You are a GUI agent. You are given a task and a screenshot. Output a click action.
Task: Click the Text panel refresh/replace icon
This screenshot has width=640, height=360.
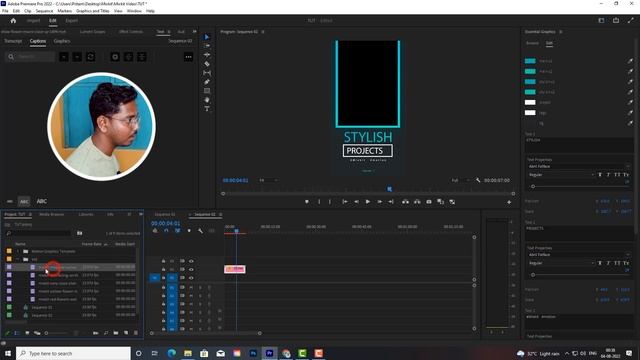tap(91, 57)
